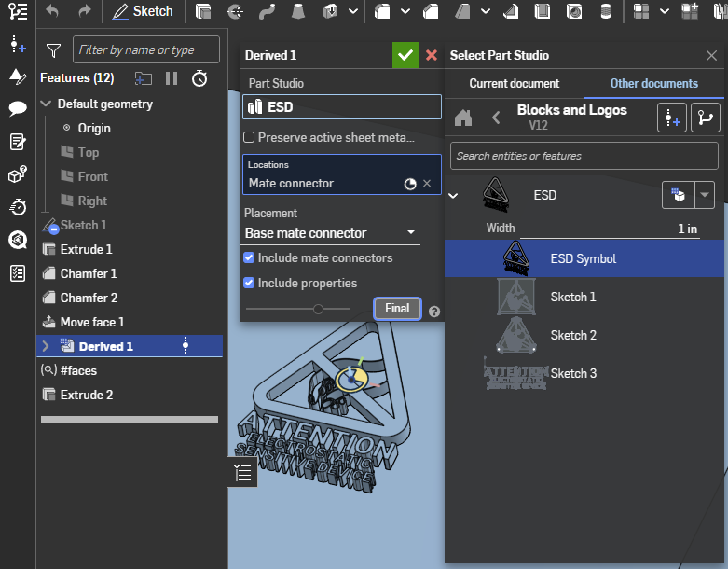Viewport: 728px width, 569px height.
Task: Select the Boolean tool icon
Action: (690, 11)
